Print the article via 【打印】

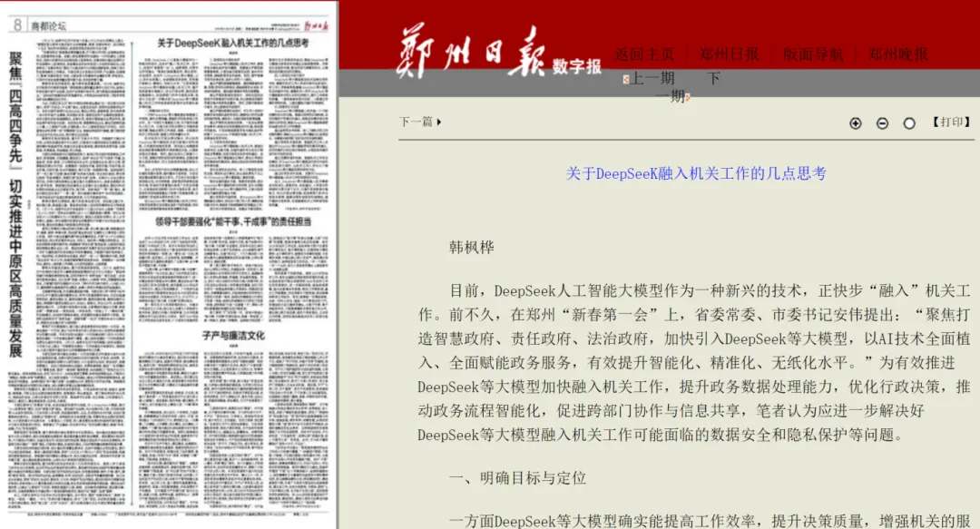point(951,122)
